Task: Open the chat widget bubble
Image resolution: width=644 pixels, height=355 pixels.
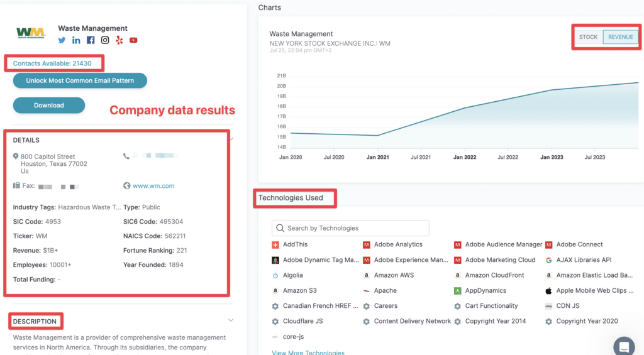Action: pos(625,346)
